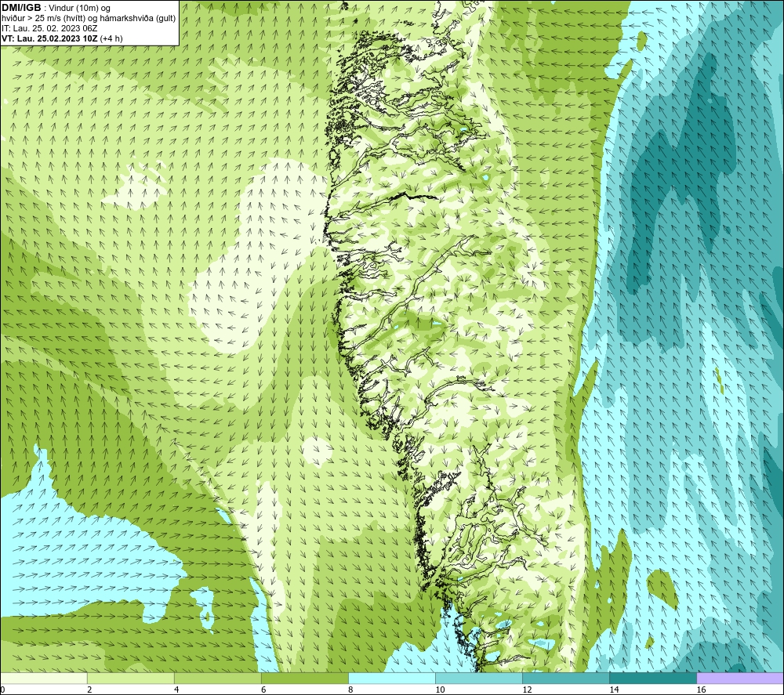The height and width of the screenshot is (695, 784).
Task: Click the 'VT: Lau. 25.02.2023 10Z (+4 h)' line
Action: pos(62,38)
